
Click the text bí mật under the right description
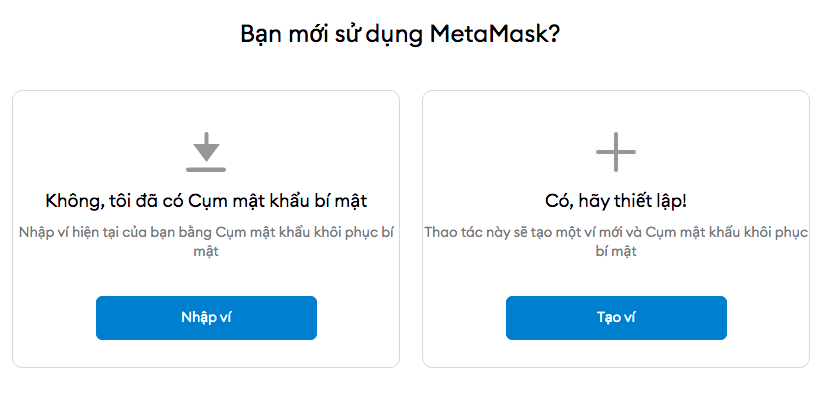(616, 251)
